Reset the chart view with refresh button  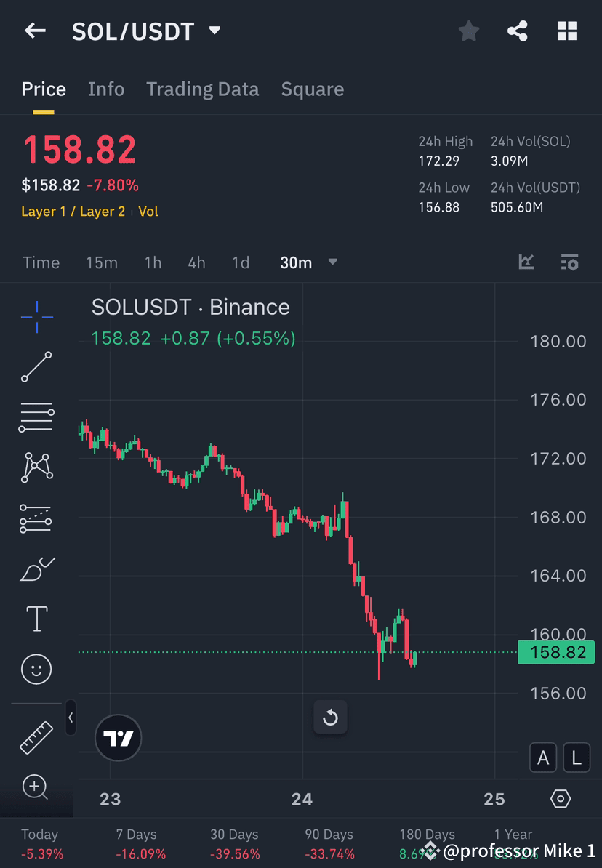(331, 718)
